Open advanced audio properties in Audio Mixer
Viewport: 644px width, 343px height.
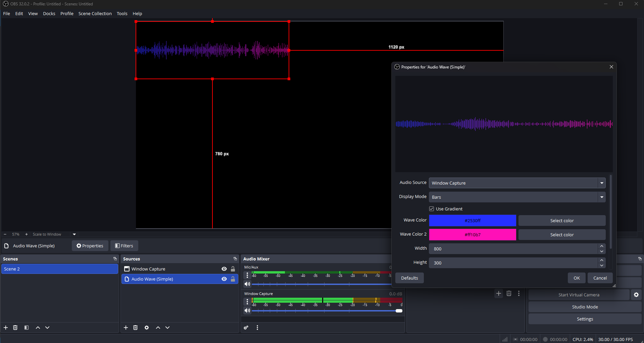point(246,328)
